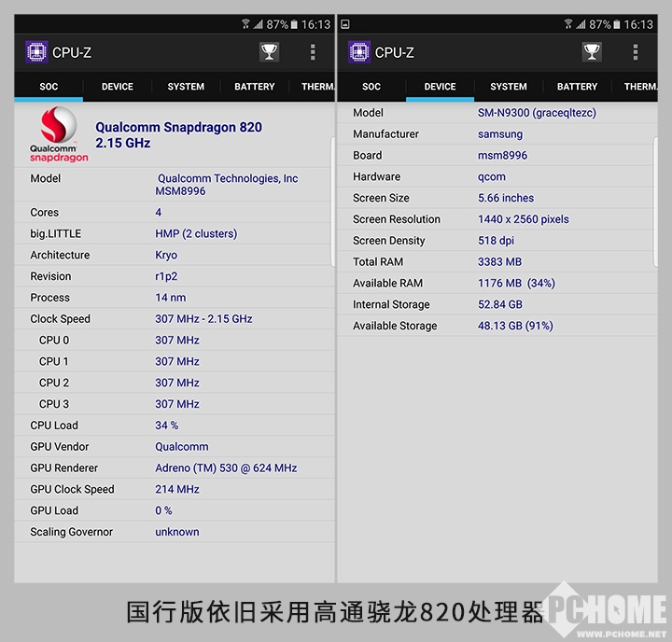Tap the Available Storage 48.13 GB row
The height and width of the screenshot is (642, 672).
pos(497,326)
